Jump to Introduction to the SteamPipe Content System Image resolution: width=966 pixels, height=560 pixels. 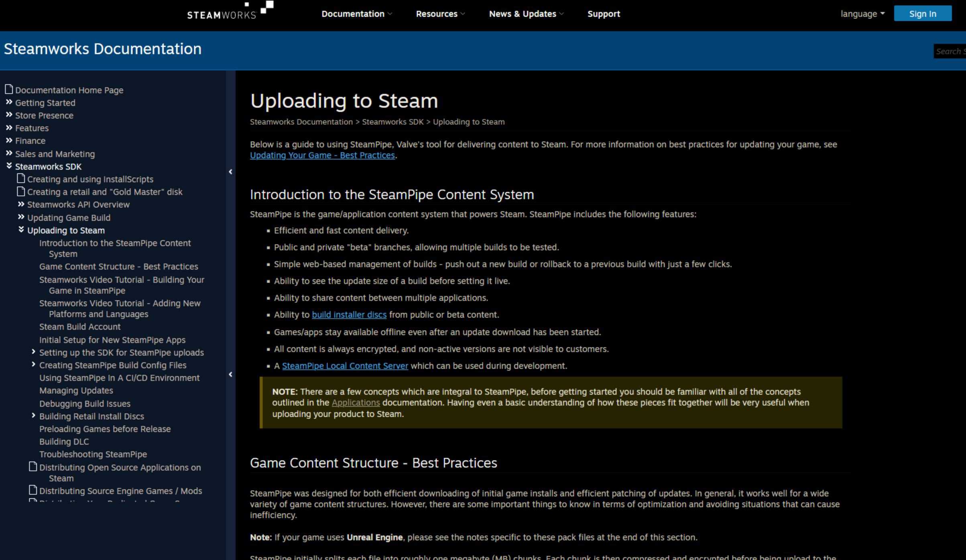(x=115, y=248)
